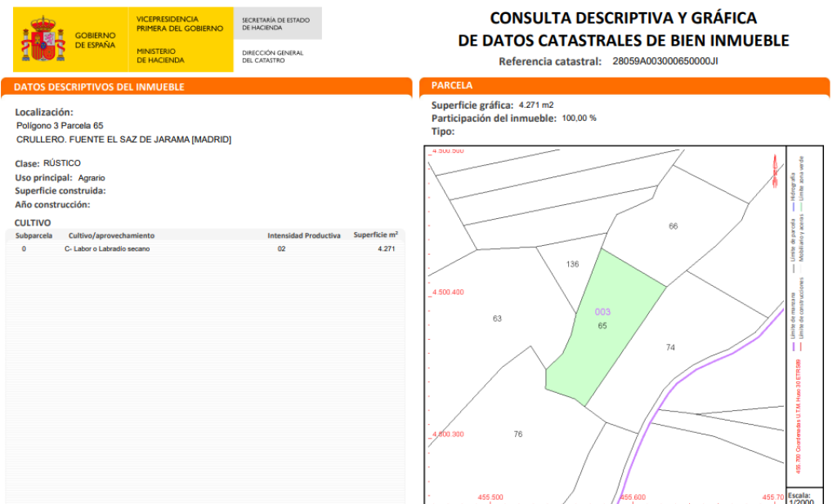Click the 'Intensidad Productiva' column header
Viewport: 837px width, 504px height.
[x=304, y=236]
